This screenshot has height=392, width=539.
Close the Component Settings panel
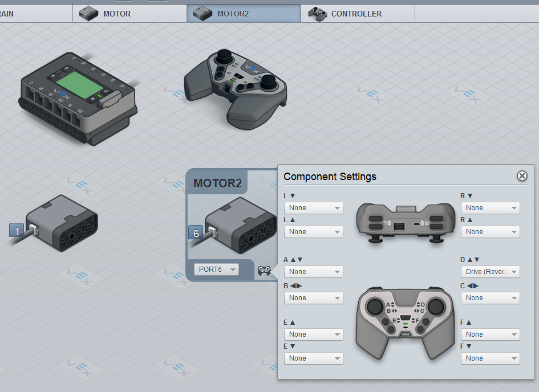pos(522,176)
